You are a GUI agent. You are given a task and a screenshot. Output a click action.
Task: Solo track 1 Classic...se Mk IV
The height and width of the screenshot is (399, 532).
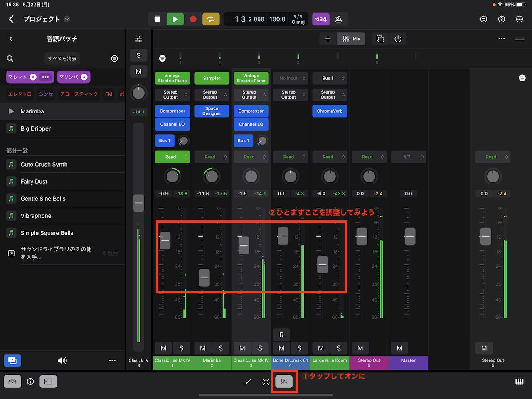tap(181, 348)
